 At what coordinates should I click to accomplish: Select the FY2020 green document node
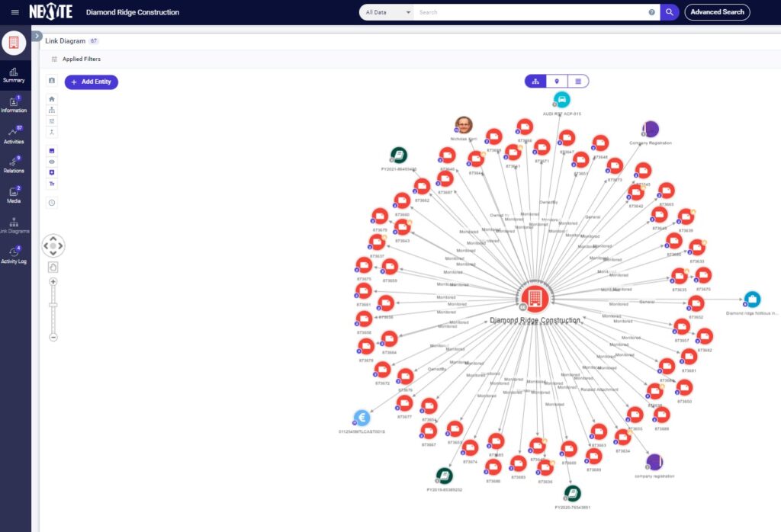pyautogui.click(x=572, y=494)
